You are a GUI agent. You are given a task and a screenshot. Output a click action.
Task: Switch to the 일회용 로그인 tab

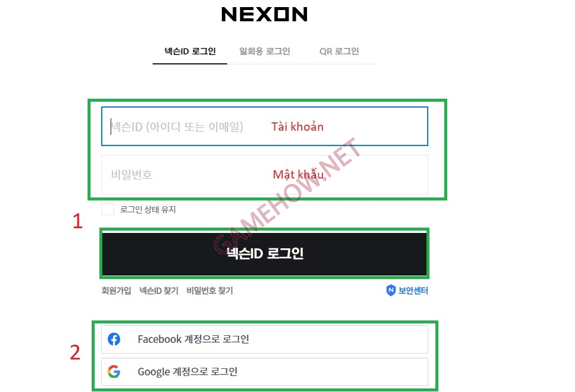pos(264,51)
